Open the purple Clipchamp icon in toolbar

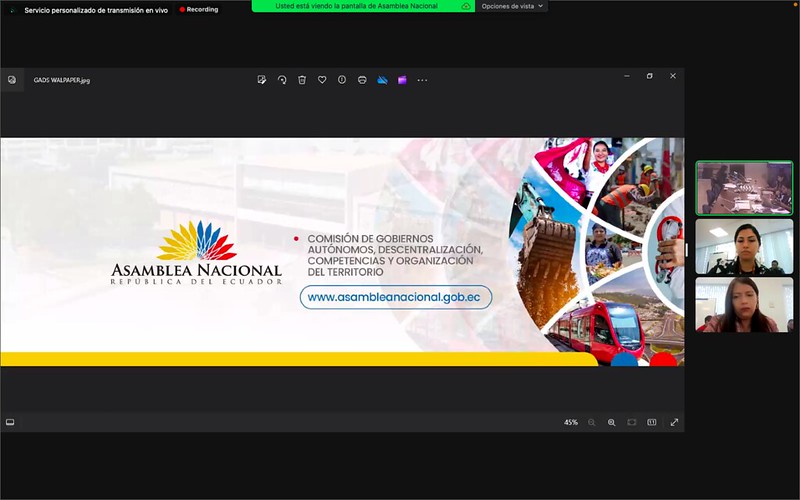(402, 80)
